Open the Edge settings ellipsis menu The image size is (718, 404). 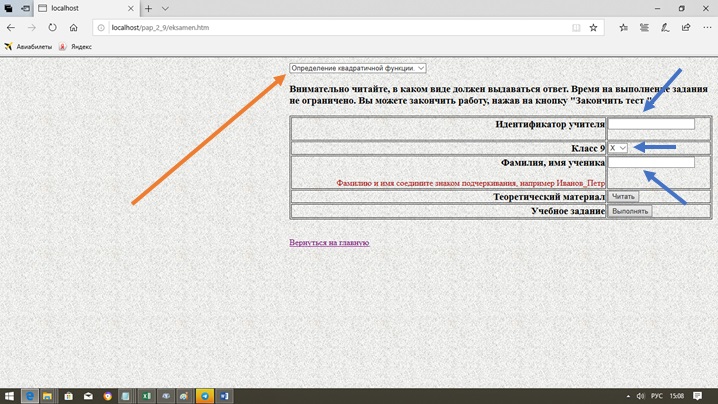point(705,28)
